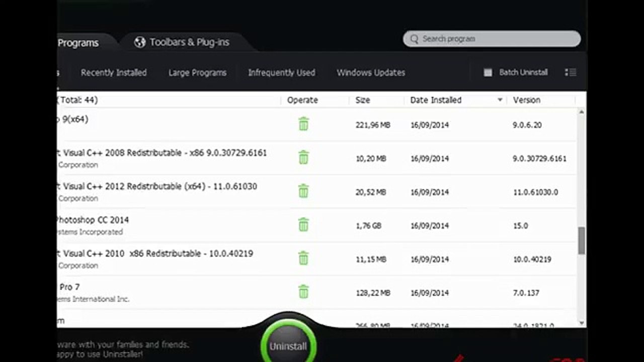This screenshot has height=362, width=644.
Task: Select Visual C++ 2008 Redistributable x86 9.0.30729.6161
Action: point(317,158)
